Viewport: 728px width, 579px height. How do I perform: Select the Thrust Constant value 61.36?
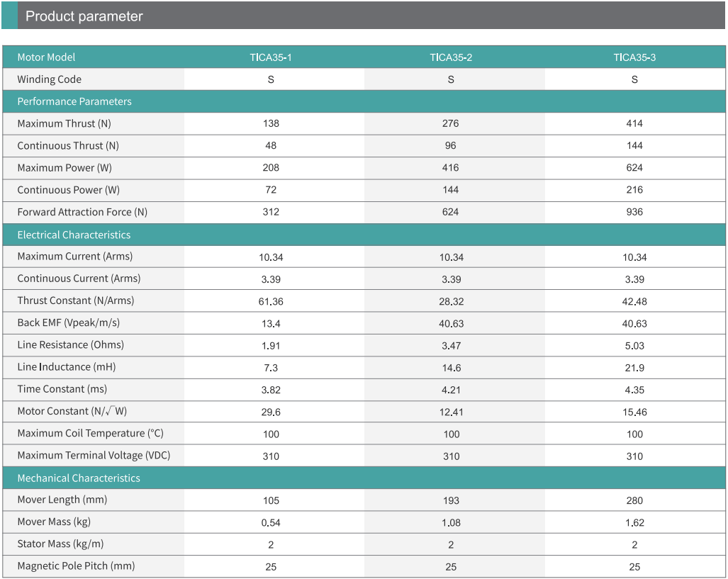point(271,301)
